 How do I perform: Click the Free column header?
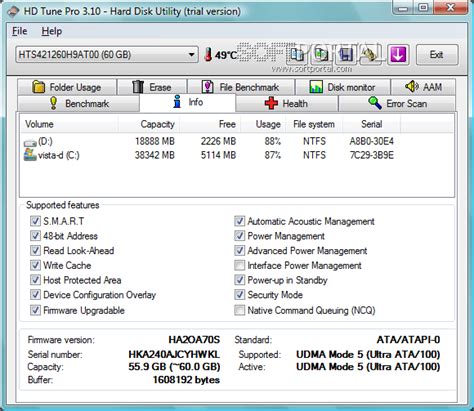tap(210, 124)
